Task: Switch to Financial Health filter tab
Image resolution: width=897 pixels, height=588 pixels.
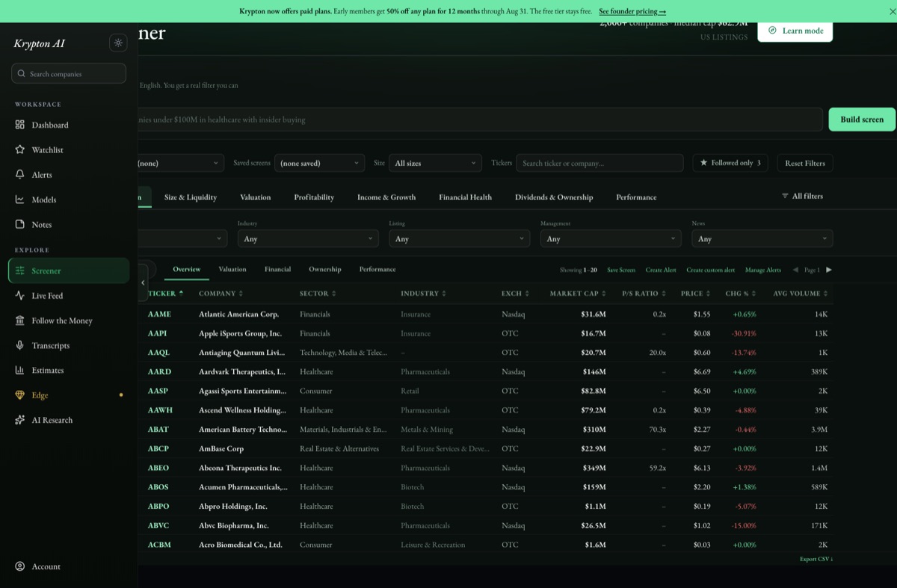Action: 465,197
